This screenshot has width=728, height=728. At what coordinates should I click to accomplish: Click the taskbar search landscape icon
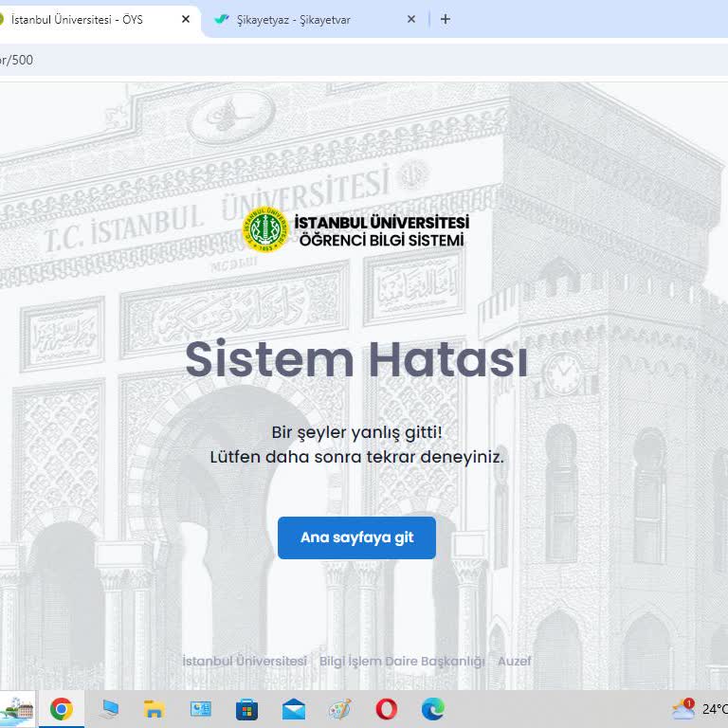pos(17,710)
